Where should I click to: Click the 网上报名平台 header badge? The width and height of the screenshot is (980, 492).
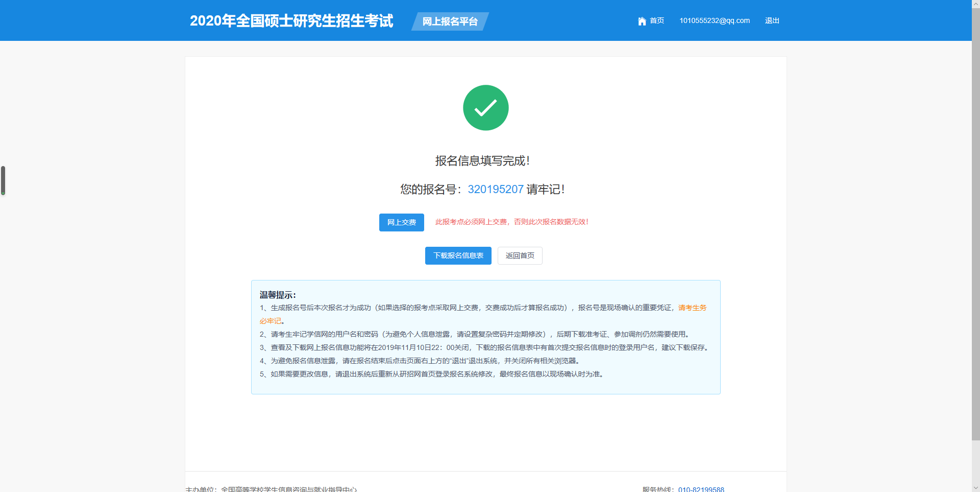point(450,21)
